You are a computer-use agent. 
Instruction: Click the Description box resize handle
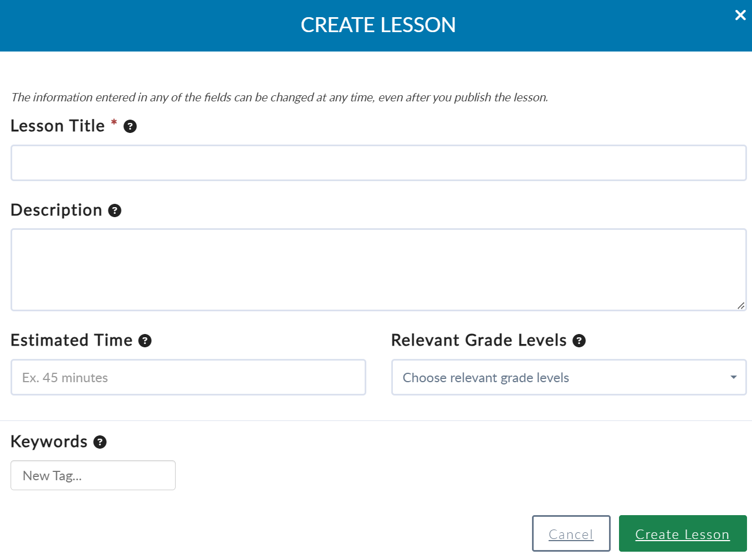tap(741, 305)
